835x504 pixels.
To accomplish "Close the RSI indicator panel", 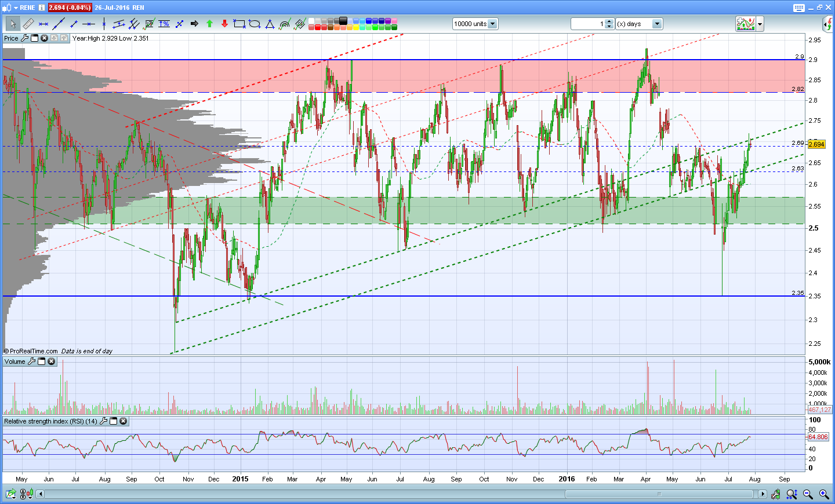I will coord(123,421).
